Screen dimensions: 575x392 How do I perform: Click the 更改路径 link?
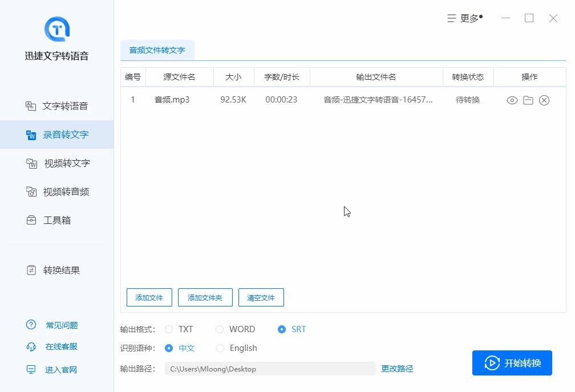click(x=397, y=369)
